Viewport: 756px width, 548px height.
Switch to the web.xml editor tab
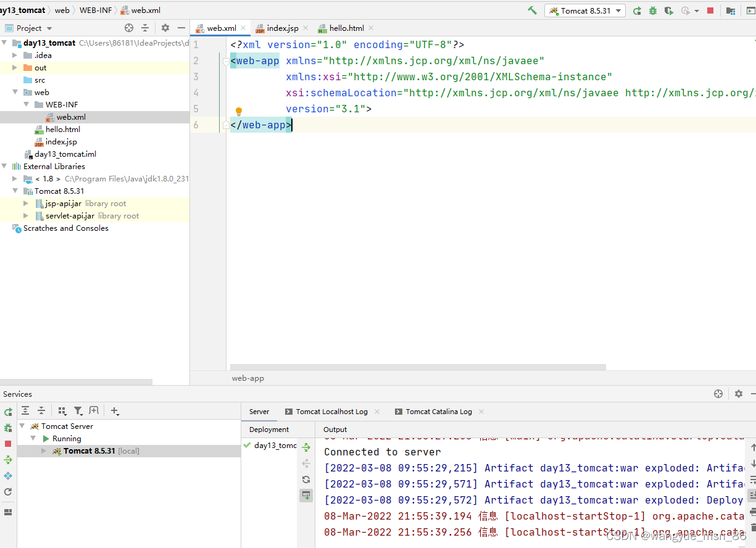coord(222,28)
